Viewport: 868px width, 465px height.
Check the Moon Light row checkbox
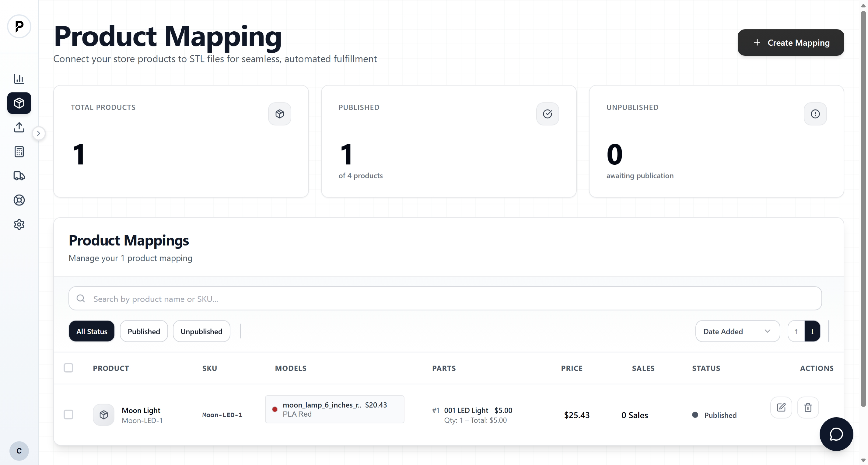click(x=68, y=414)
